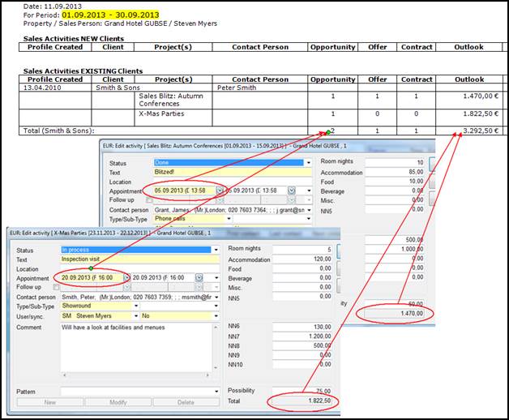509x420 pixels.
Task: Click the 'Inspection visit' Text field
Action: tap(138, 259)
